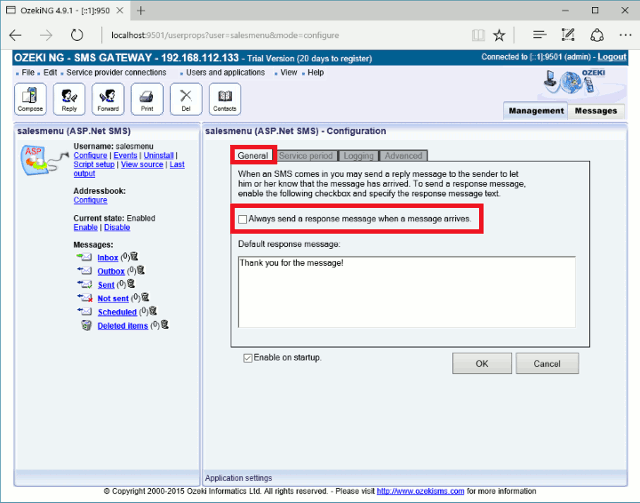Toggle Enable on startup checkbox
640x503 pixels.
[x=248, y=358]
